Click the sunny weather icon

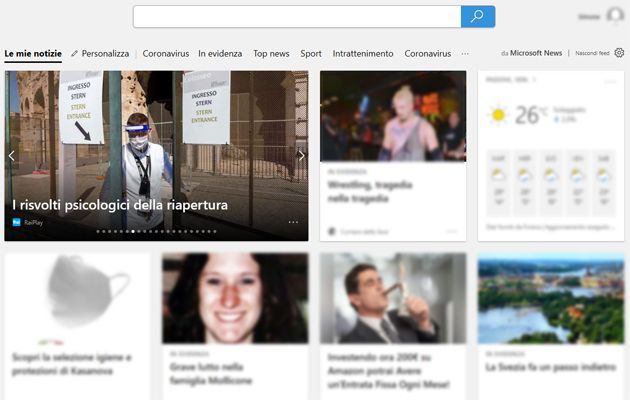click(497, 114)
